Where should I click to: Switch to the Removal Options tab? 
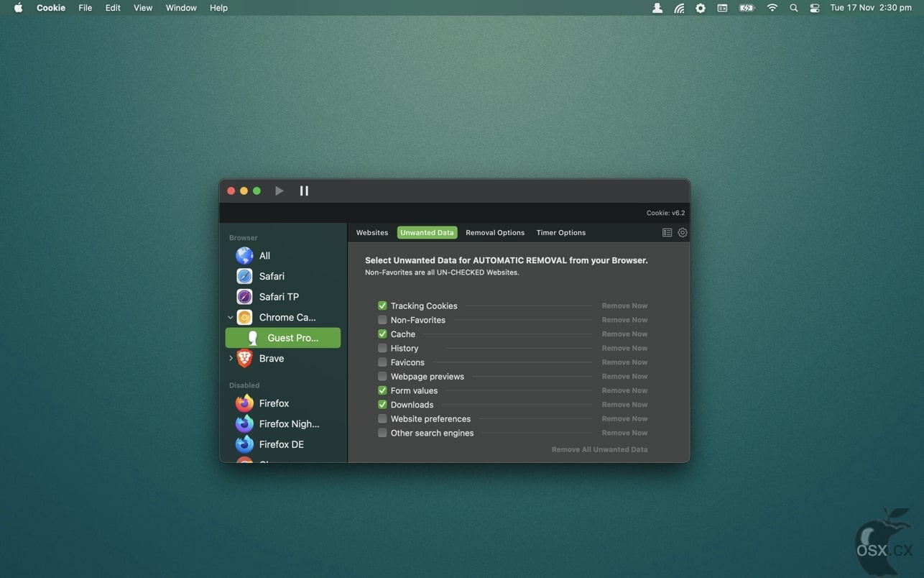coord(495,233)
